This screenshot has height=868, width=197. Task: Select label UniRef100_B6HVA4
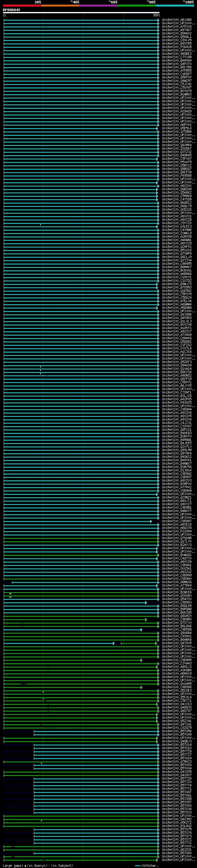pyautogui.click(x=177, y=60)
